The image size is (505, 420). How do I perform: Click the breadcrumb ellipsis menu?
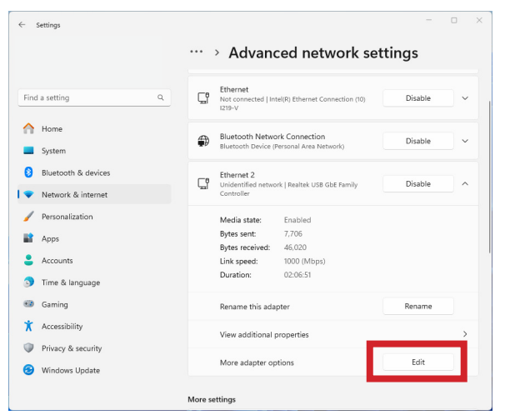197,52
